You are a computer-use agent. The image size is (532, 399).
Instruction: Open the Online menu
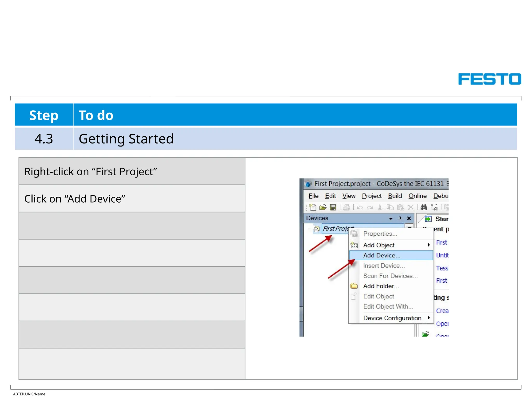pos(417,196)
